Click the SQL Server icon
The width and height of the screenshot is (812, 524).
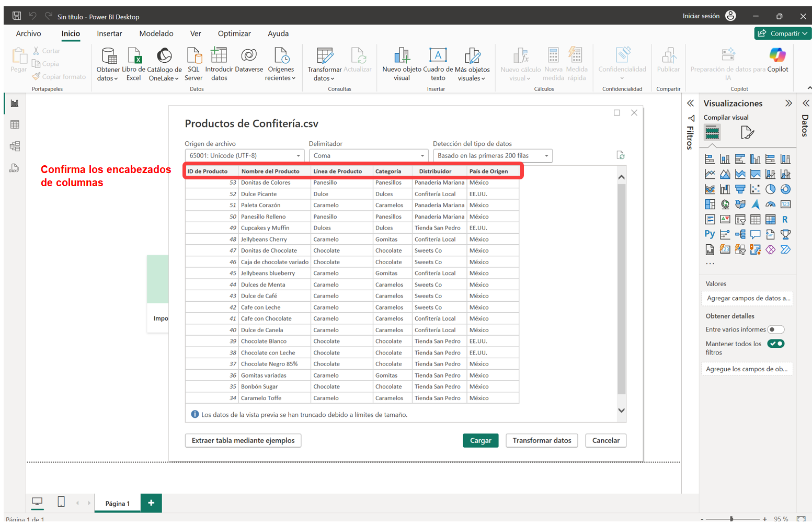[x=193, y=64]
